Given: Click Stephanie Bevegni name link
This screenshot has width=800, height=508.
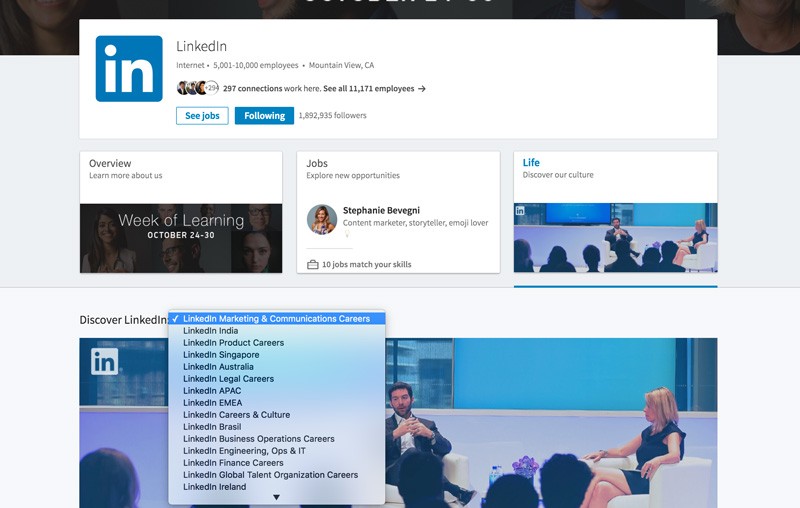Looking at the screenshot, I should pyautogui.click(x=381, y=210).
